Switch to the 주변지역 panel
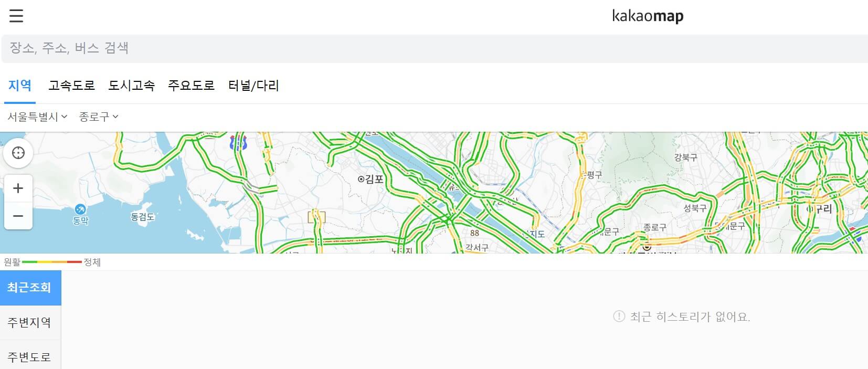This screenshot has height=369, width=868. pyautogui.click(x=28, y=323)
